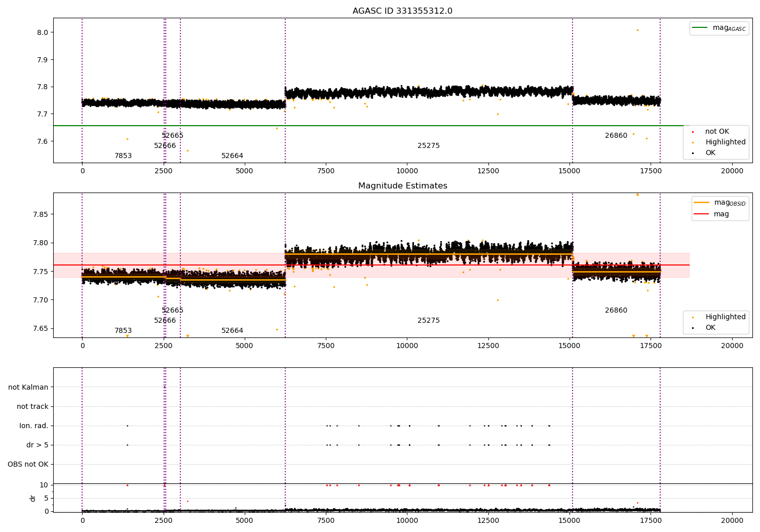The image size is (760, 532).
Task: Click the orange outlier point near 8.0 magnitude
Action: (637, 30)
